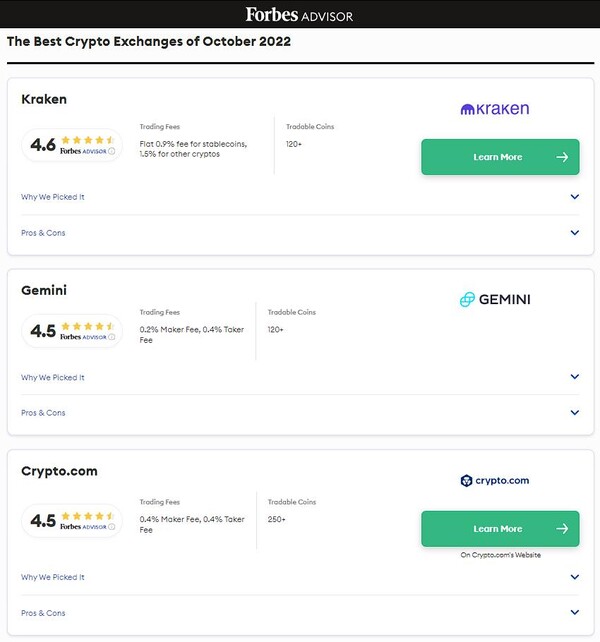Click the Gemini brand logo
Viewport: 600px width, 642px height.
pos(494,300)
